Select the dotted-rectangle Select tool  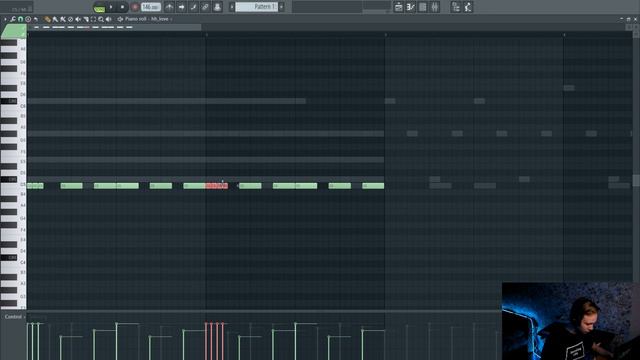93,19
